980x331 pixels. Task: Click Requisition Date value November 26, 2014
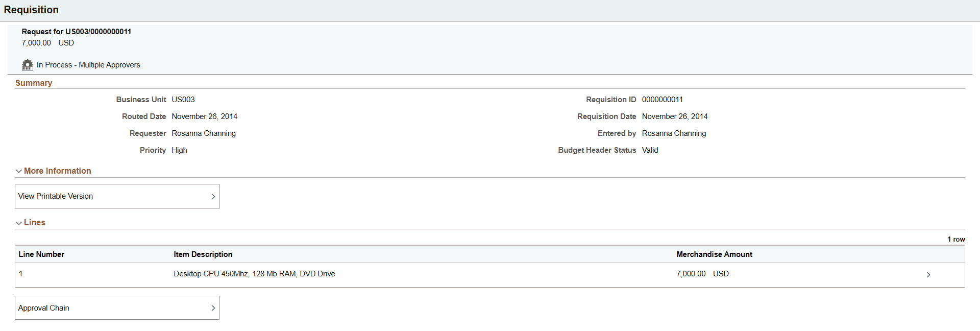tap(675, 116)
